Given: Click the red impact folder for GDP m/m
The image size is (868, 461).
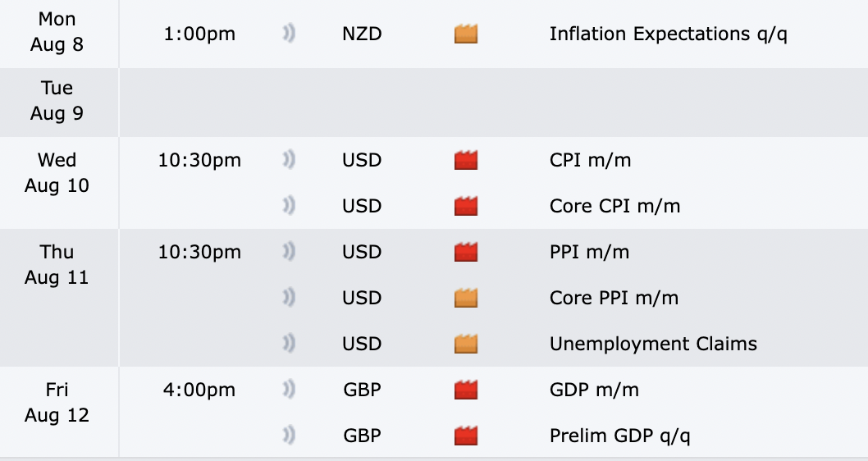Looking at the screenshot, I should [466, 390].
